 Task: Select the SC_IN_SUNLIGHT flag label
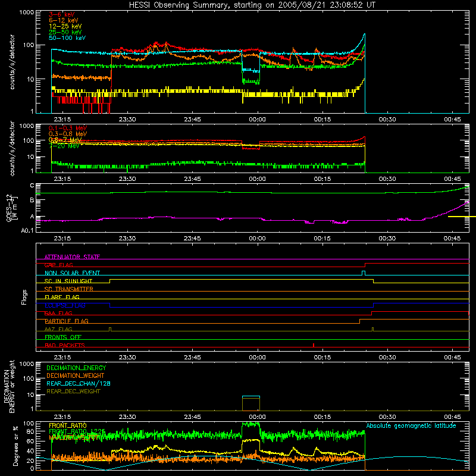pos(68,281)
